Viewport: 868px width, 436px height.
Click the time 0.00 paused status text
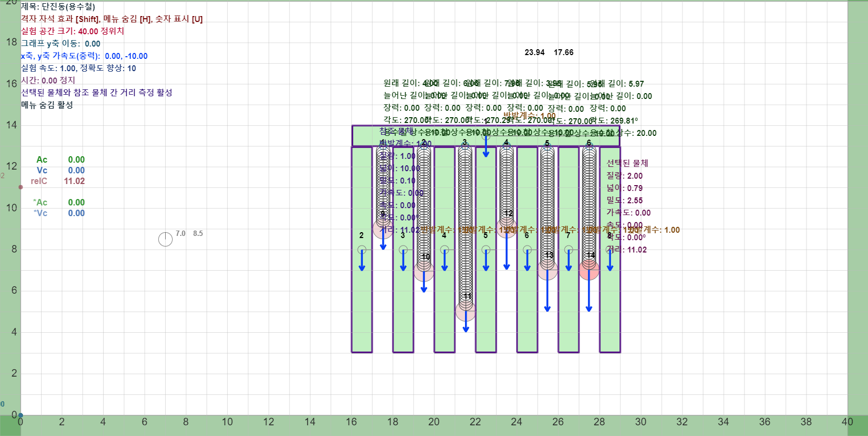[48, 81]
